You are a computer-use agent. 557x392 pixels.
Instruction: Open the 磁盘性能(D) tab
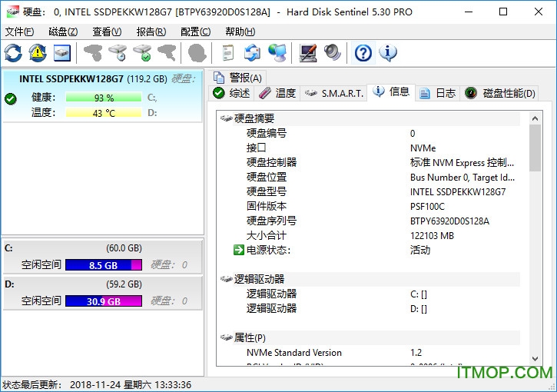[x=500, y=93]
